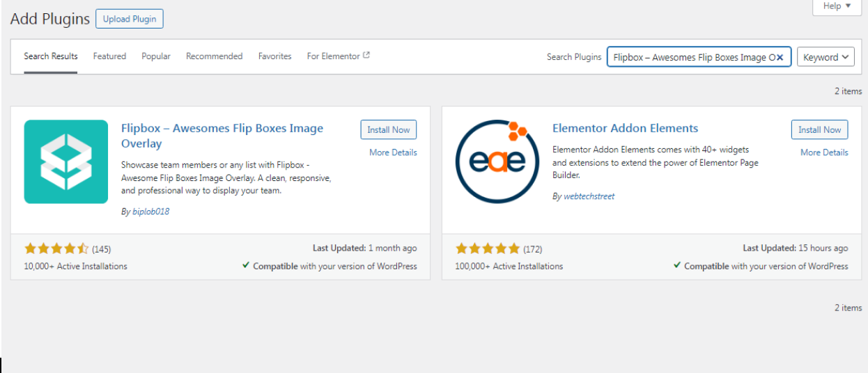Install Elementor Addon Elements plugin
Screen dimensions: 868x373
click(820, 129)
